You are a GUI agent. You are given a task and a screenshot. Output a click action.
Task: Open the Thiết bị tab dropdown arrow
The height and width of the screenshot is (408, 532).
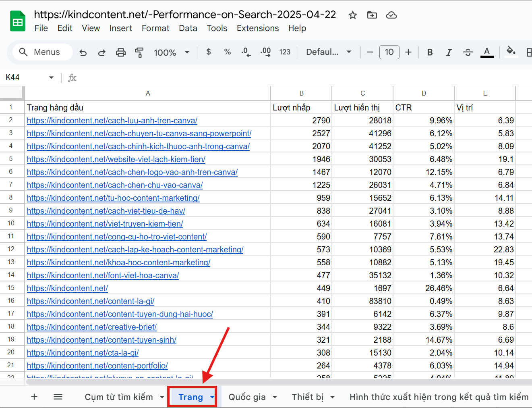click(333, 397)
